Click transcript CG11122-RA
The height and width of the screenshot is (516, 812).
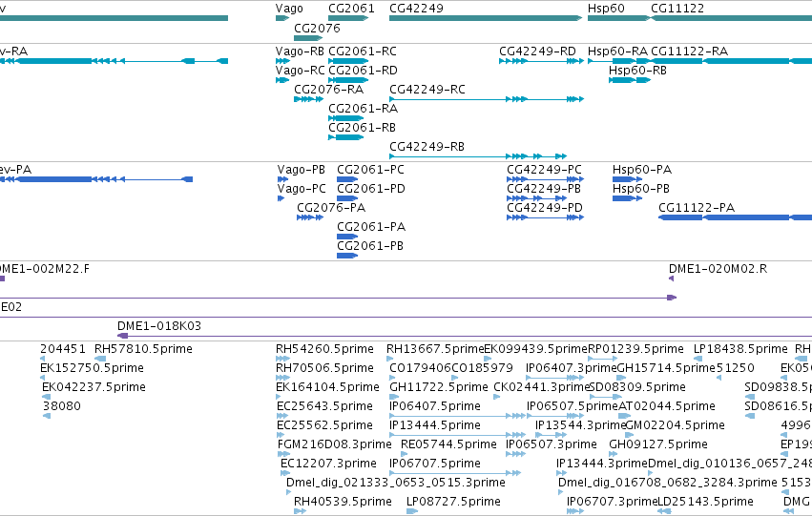pos(689,52)
